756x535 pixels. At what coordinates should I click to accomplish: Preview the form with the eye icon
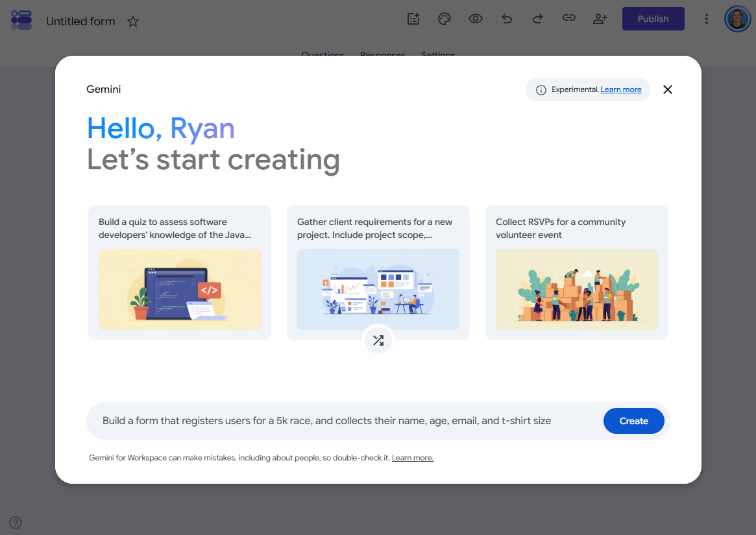point(476,19)
